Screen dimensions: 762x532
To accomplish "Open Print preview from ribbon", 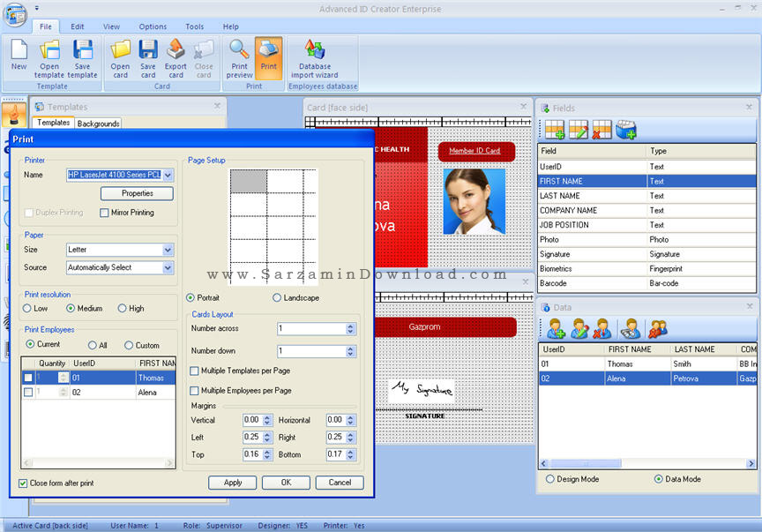I will pos(239,58).
